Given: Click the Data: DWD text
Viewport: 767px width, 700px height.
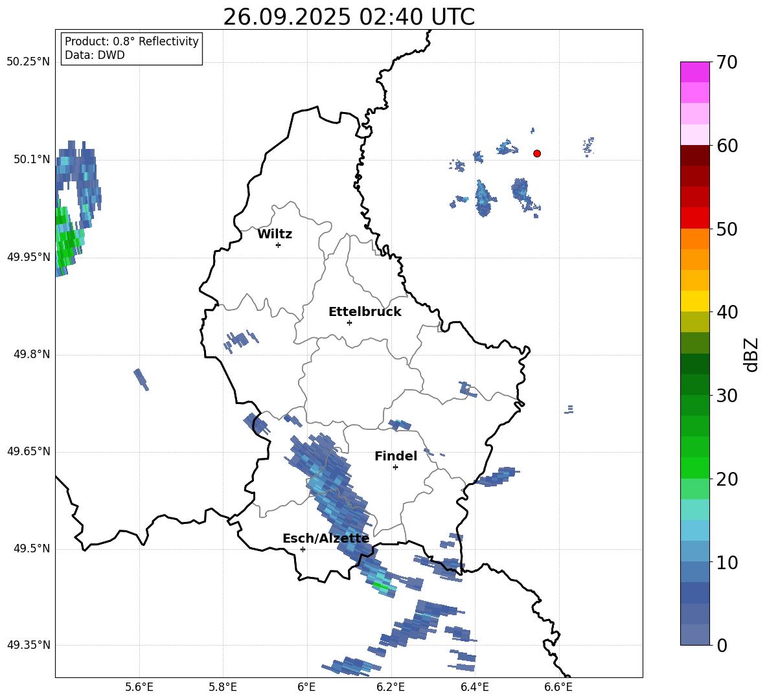Looking at the screenshot, I should pyautogui.click(x=95, y=55).
